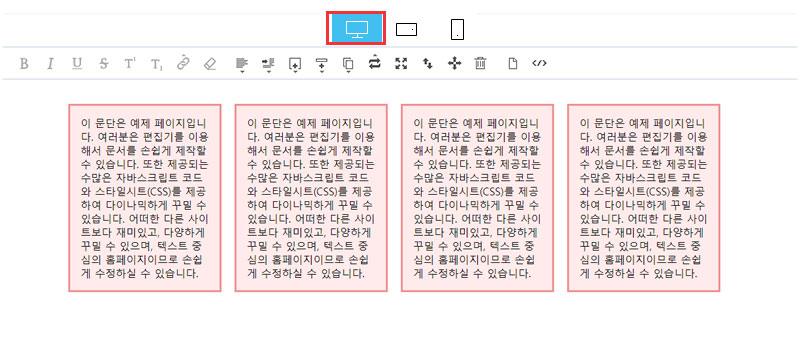Image resolution: width=800 pixels, height=361 pixels.
Task: Click the up-down sort arrows icon
Action: coord(428,63)
